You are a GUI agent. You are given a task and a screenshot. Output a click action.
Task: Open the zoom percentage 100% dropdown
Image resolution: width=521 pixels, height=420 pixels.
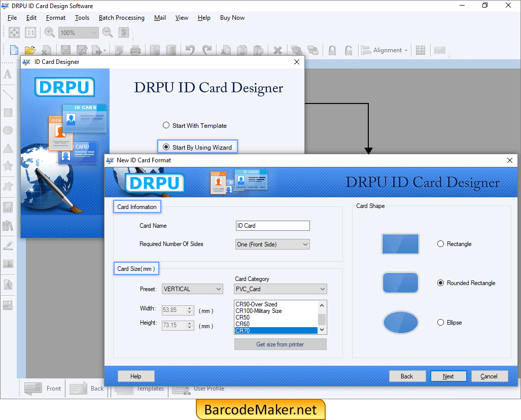pos(79,32)
